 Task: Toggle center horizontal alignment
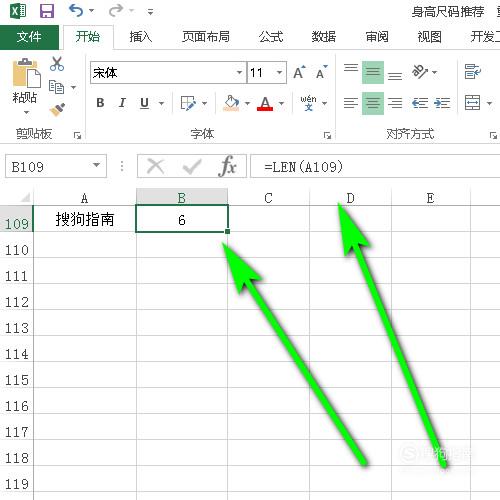373,103
